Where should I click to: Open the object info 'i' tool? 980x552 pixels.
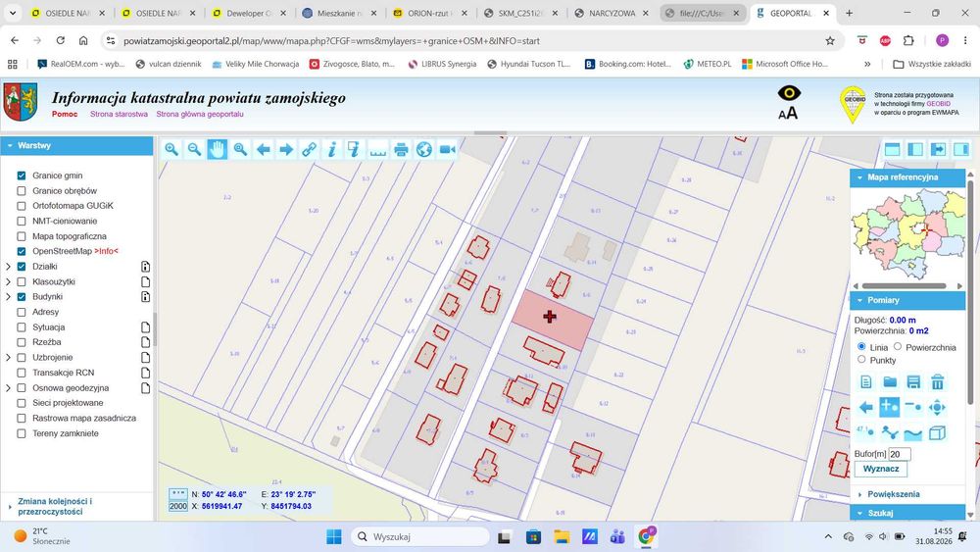click(x=332, y=149)
